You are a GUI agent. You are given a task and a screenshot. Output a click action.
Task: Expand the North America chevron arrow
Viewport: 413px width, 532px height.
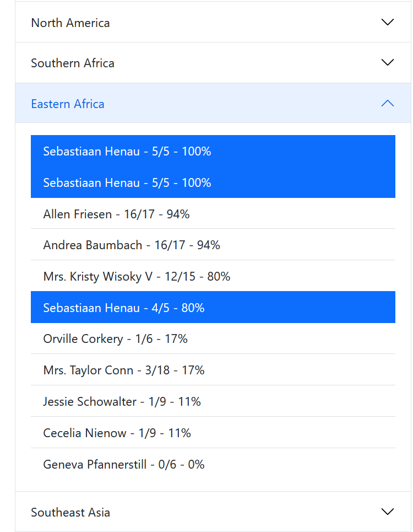click(388, 22)
